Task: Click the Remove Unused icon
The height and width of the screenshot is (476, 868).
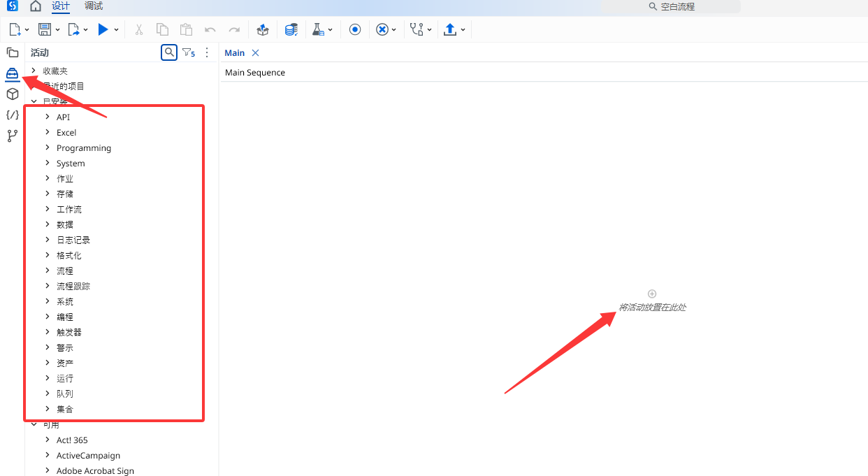Action: tap(382, 29)
